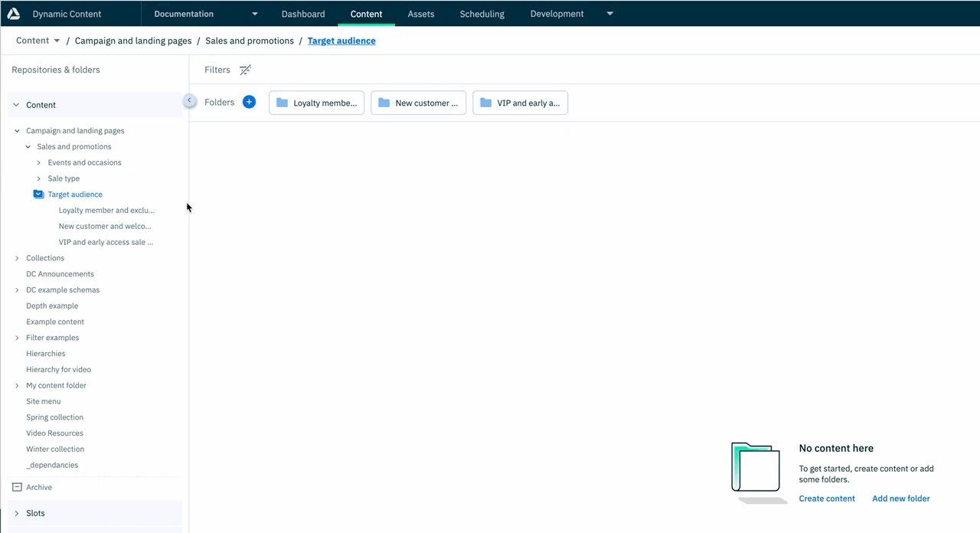Go to Campaign and landing pages breadcrumb
Screen dimensions: 980x533
pos(133,41)
